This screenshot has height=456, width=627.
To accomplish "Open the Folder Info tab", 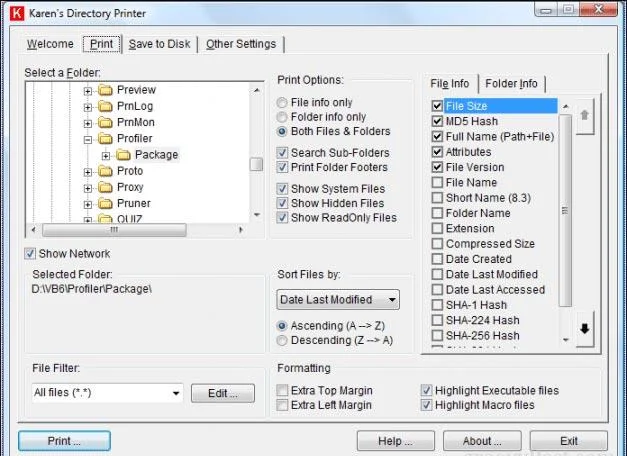I will (x=511, y=84).
